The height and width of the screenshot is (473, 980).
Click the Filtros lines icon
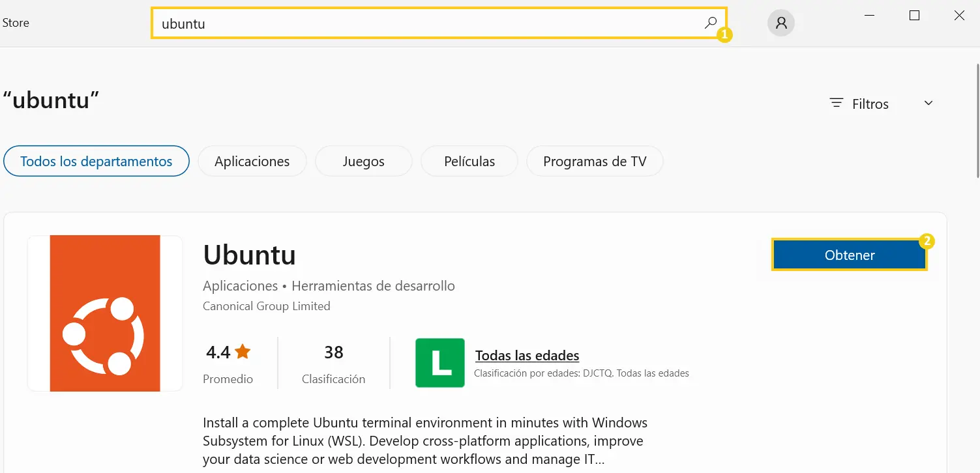coord(837,104)
